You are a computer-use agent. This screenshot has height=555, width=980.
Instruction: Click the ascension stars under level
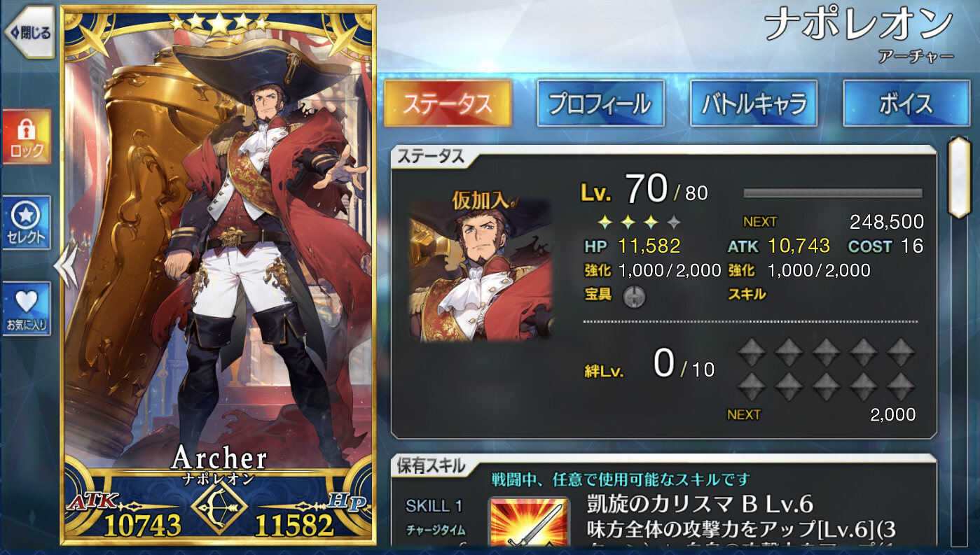pos(637,223)
